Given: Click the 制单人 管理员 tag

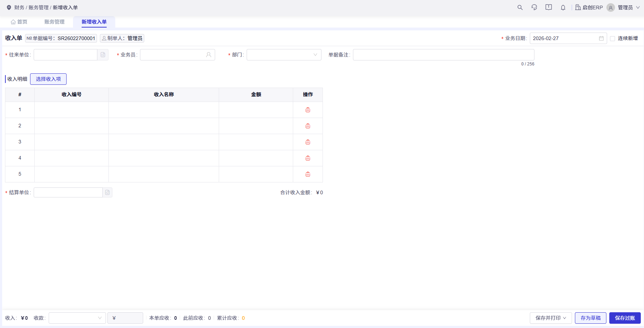Looking at the screenshot, I should (x=122, y=38).
